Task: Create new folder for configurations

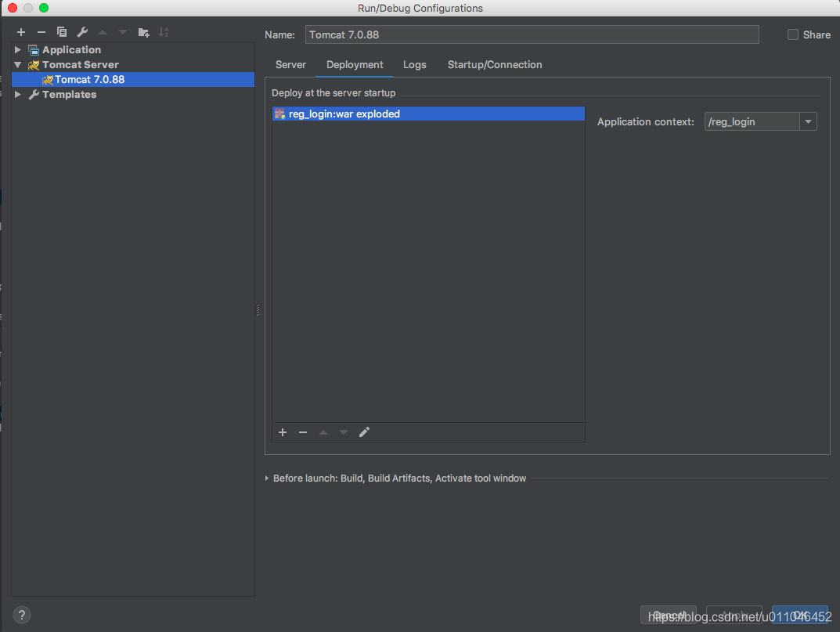Action: 143,32
